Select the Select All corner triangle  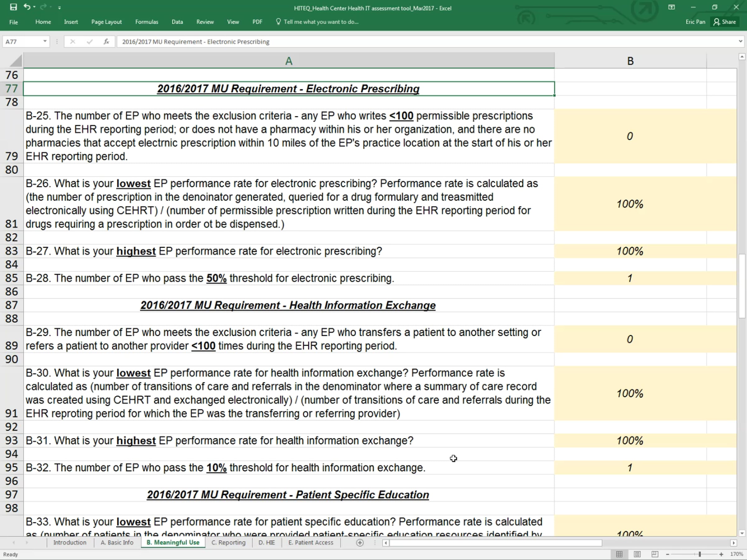16,61
